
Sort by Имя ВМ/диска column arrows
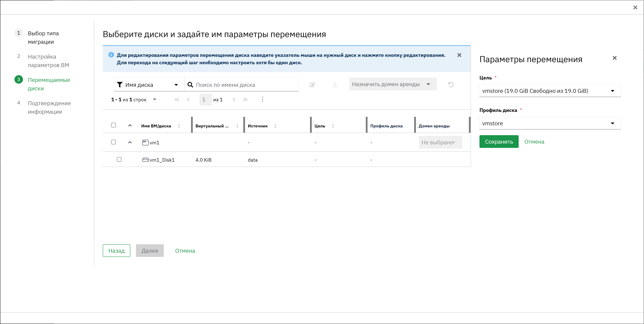pyautogui.click(x=179, y=126)
